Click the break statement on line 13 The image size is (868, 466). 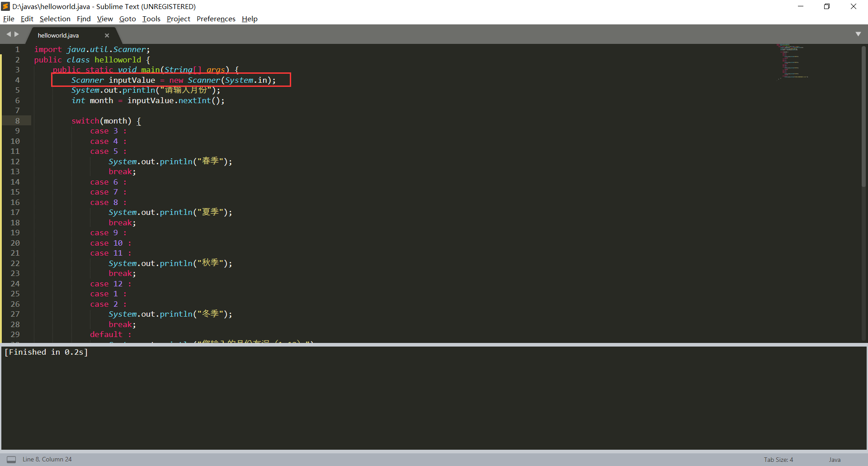pyautogui.click(x=122, y=171)
